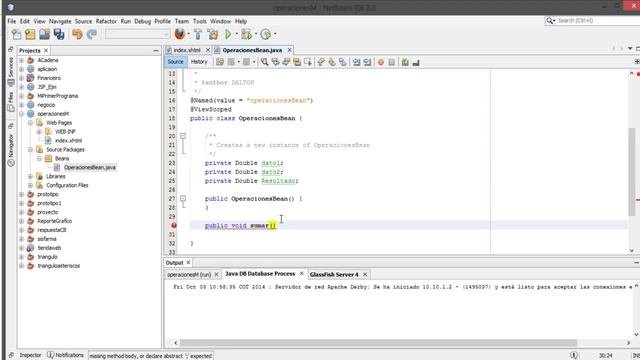Viewport: 640px width, 360px height.
Task: Expand the Configuration Files node
Action: (31, 185)
